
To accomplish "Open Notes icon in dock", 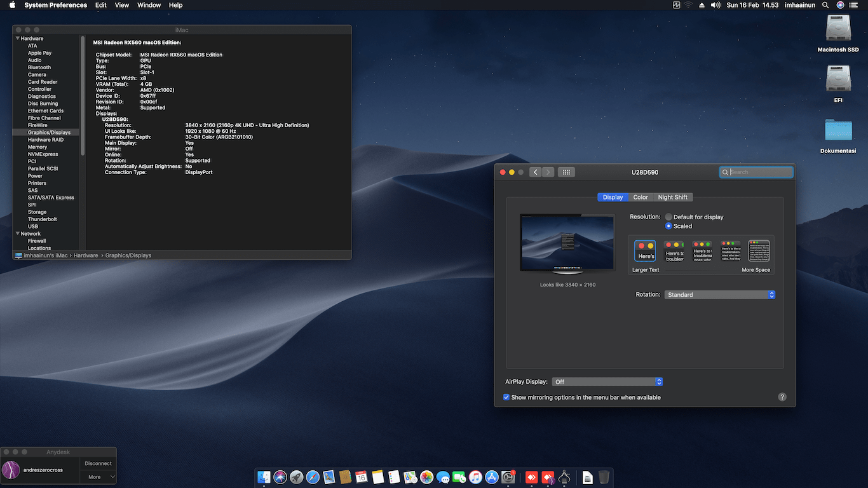I will [x=378, y=477].
